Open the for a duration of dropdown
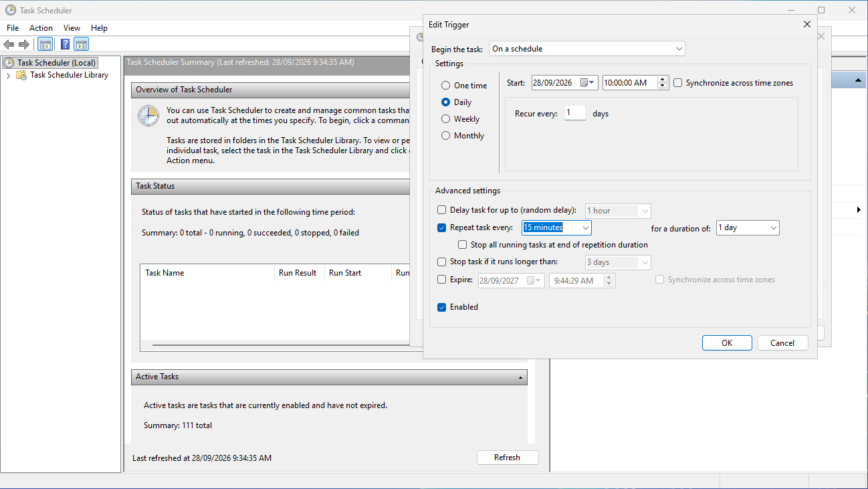 pyautogui.click(x=748, y=227)
